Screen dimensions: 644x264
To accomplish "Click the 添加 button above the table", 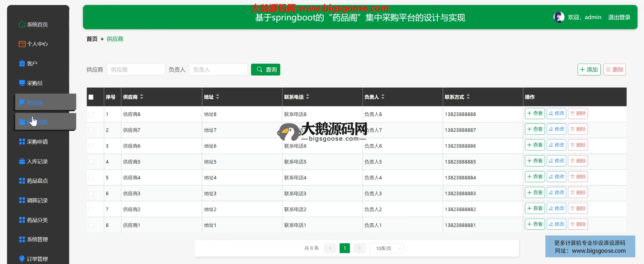I will 589,69.
